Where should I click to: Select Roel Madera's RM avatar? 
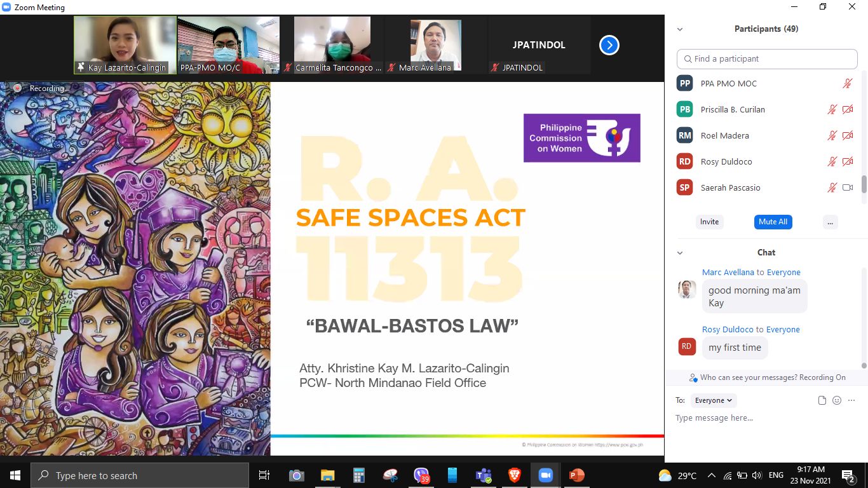pyautogui.click(x=684, y=135)
